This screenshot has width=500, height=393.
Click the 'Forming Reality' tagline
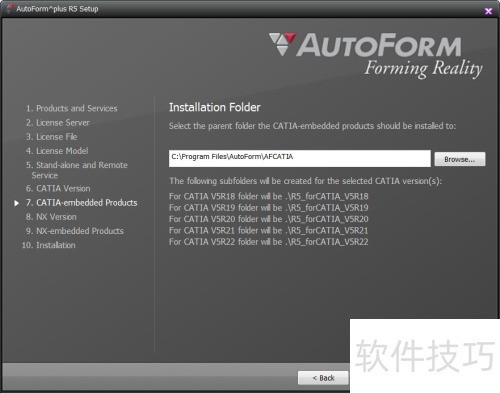pos(423,69)
